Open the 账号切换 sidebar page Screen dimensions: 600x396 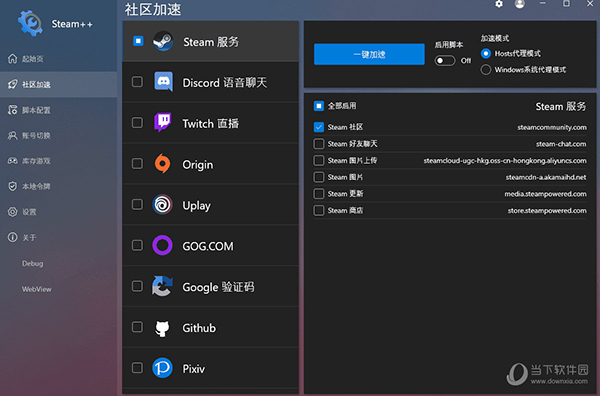(x=59, y=135)
